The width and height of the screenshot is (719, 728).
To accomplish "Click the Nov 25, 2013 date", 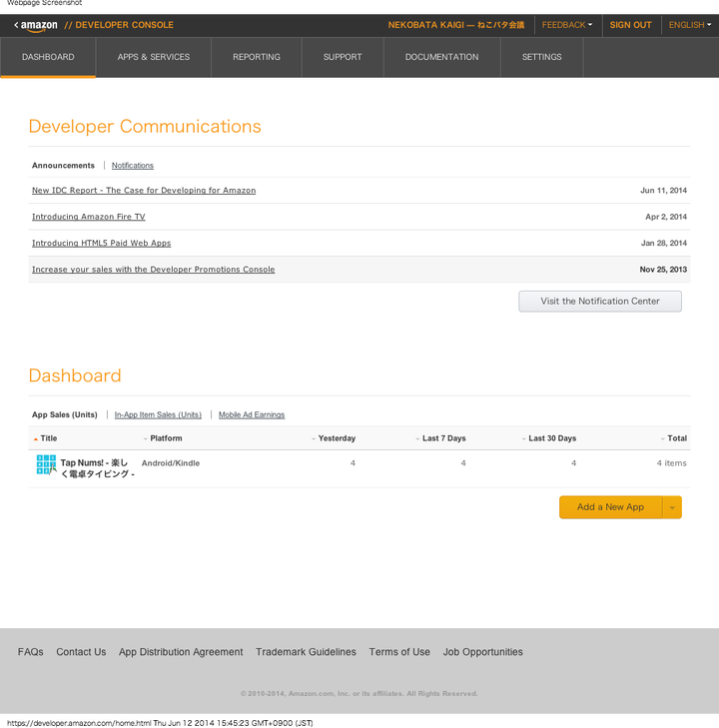I will pos(663,270).
